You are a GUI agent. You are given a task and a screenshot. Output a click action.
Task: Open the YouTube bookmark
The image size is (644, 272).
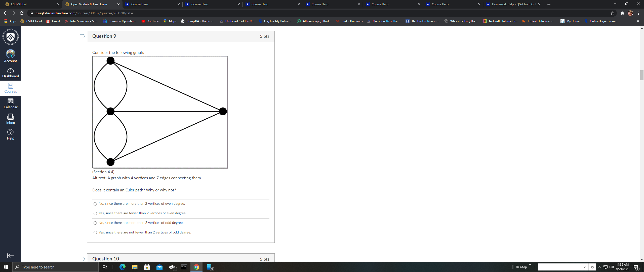(150, 21)
